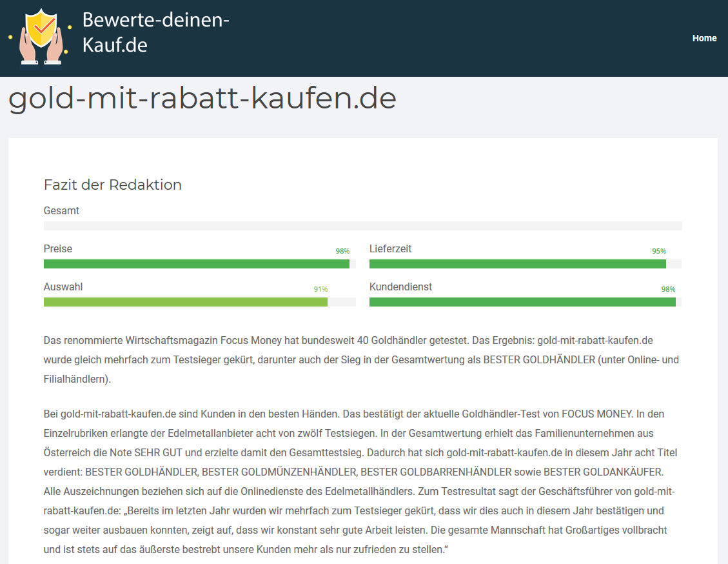Click the Fazit der Redaktion heading
This screenshot has height=564, width=728.
(112, 185)
